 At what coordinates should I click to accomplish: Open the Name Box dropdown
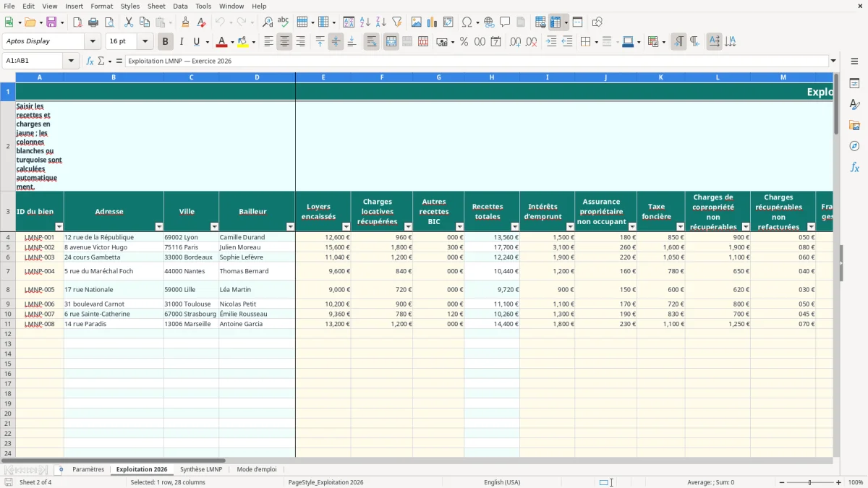point(71,61)
